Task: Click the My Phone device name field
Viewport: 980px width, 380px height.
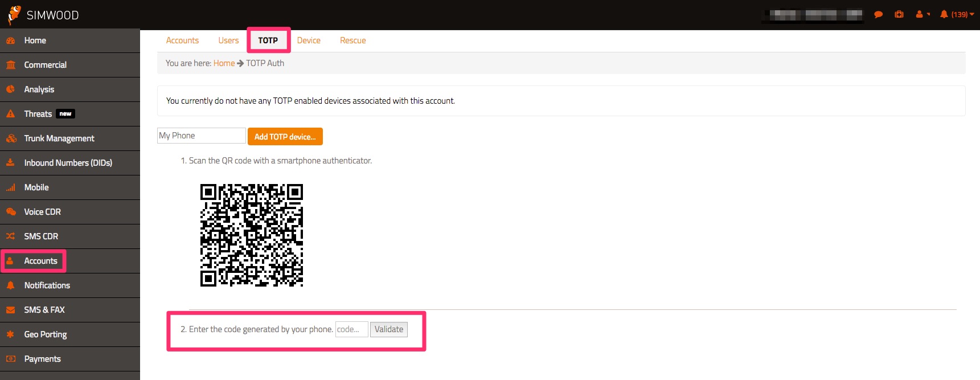Action: point(202,136)
